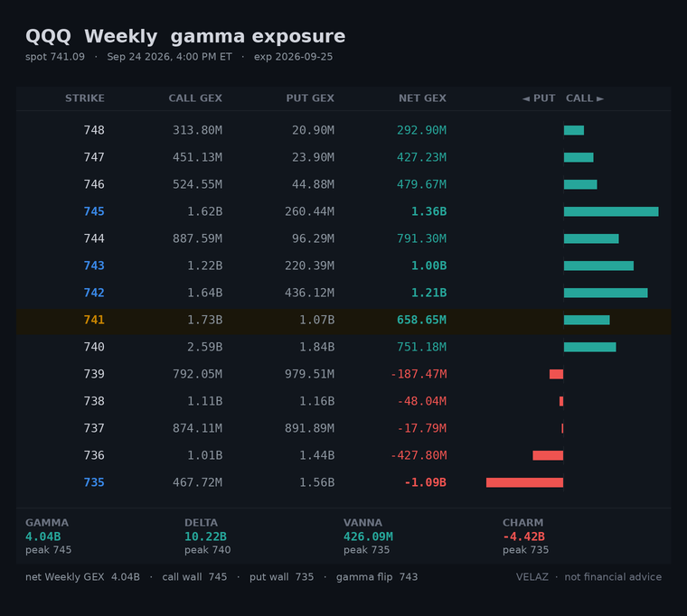Click call GEX value 524.55M

(x=197, y=184)
